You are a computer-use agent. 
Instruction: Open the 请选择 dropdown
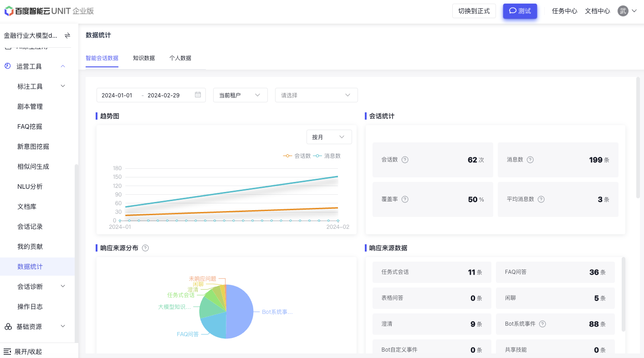point(317,95)
